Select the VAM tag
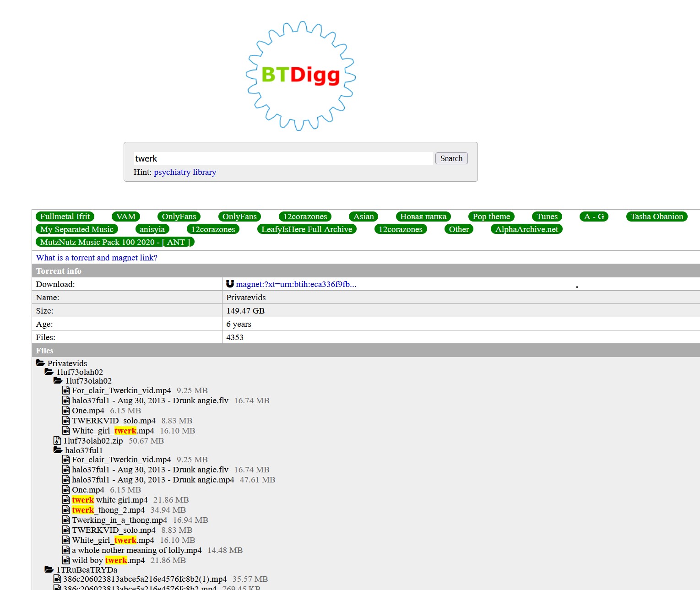Image resolution: width=700 pixels, height=590 pixels. (126, 217)
